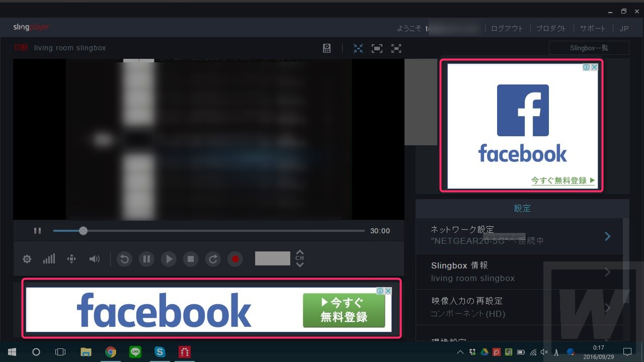644x362 pixels.
Task: Click 今すぐ無料登録 link in the side ad
Action: point(563,180)
